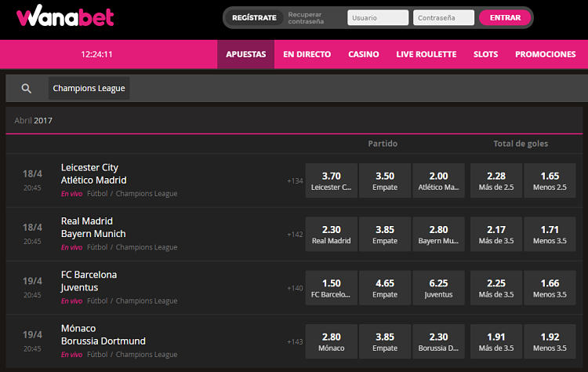Focus the Usuario input field

[378, 17]
